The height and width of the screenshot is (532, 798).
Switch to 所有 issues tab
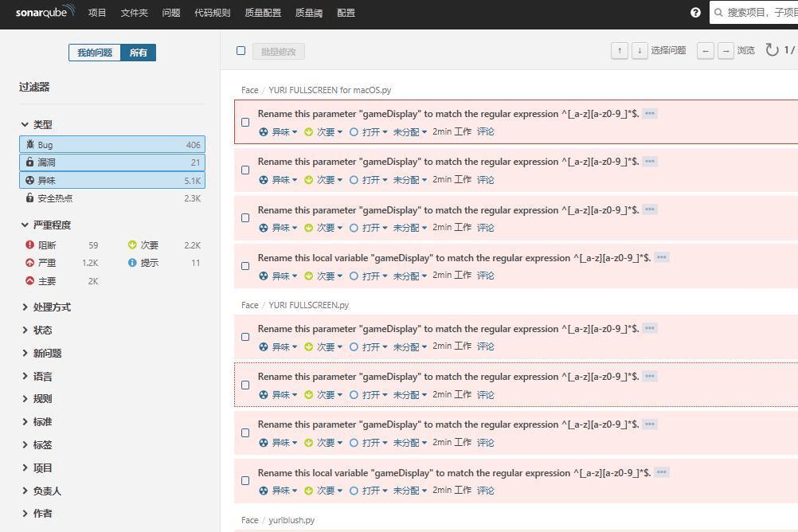click(138, 53)
